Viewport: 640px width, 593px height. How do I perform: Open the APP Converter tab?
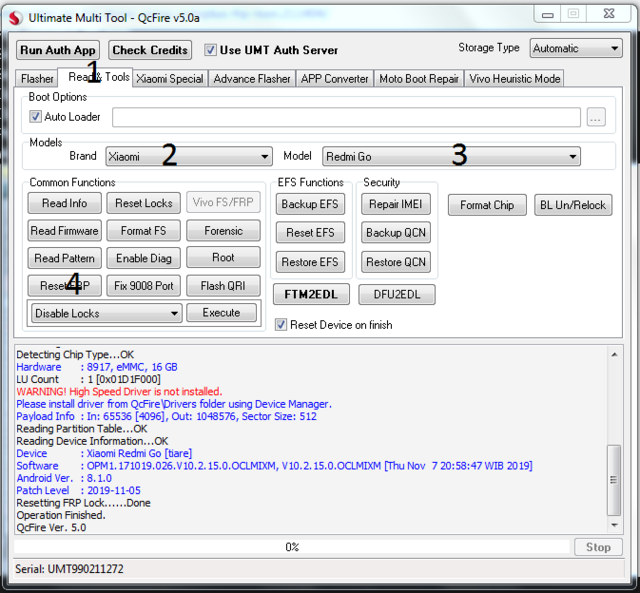pyautogui.click(x=335, y=78)
